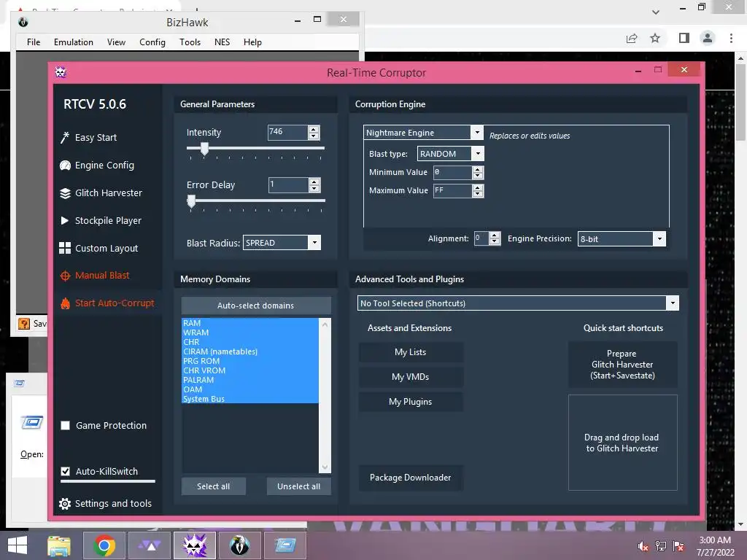Open Blast type RANDOM dropdown
Screen dimensions: 747x560
477,153
